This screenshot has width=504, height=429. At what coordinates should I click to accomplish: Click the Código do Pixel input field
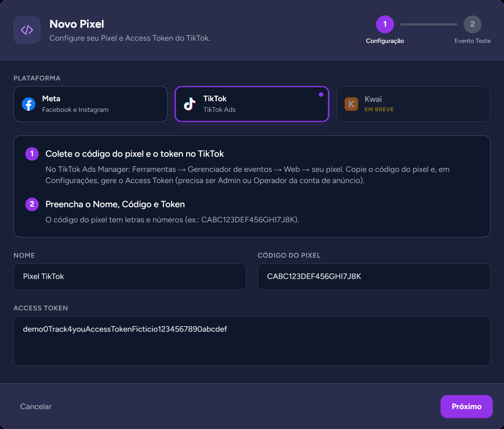tap(374, 277)
